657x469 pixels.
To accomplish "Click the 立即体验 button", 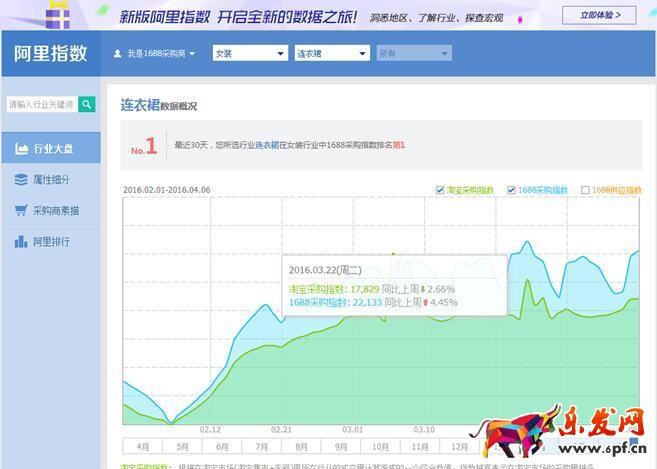I will (x=598, y=15).
